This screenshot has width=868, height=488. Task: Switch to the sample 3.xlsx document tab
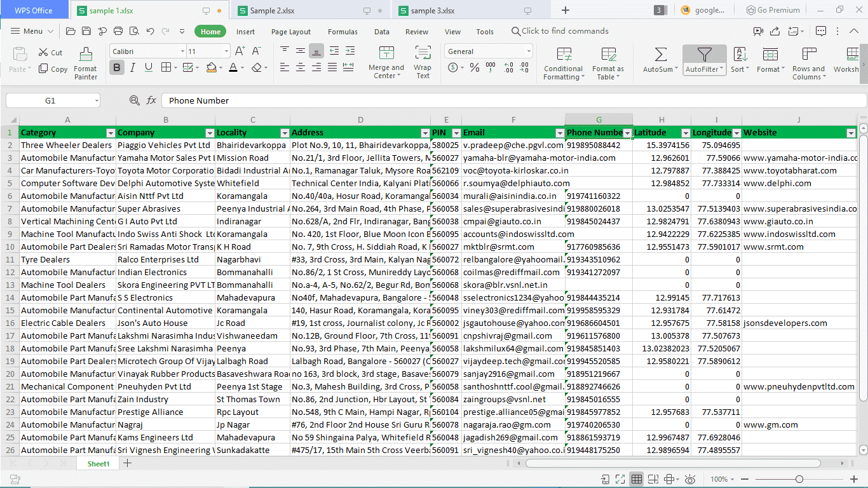470,10
